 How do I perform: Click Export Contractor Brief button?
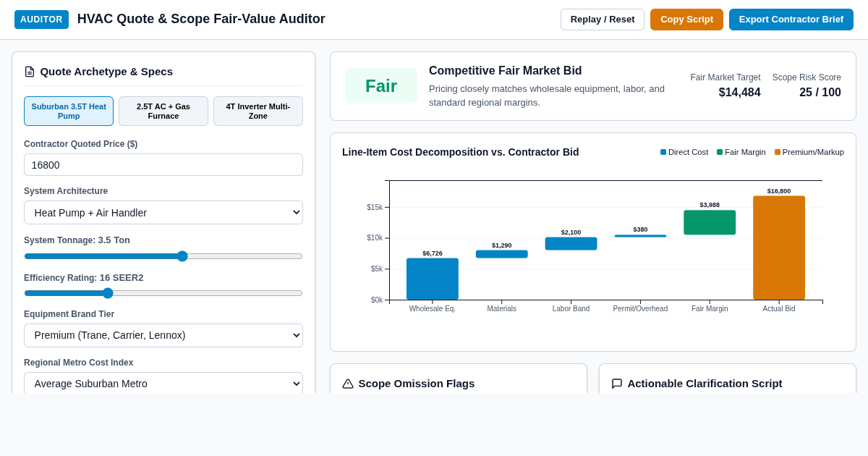point(791,20)
